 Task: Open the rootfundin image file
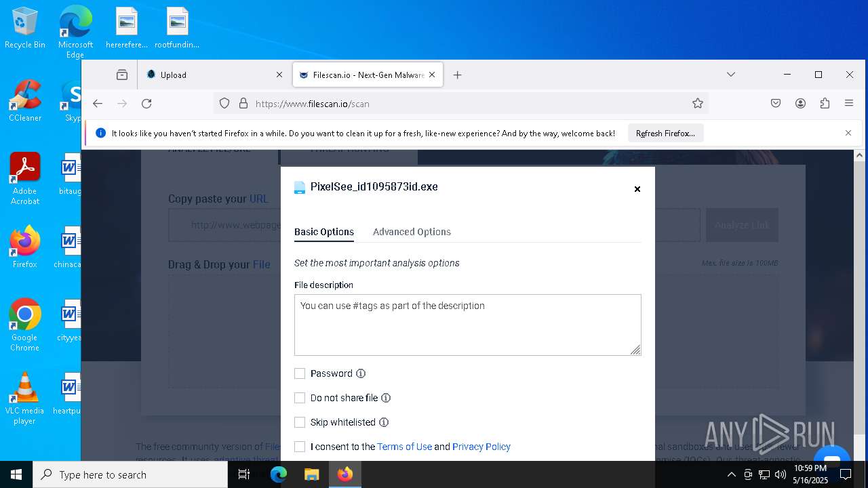coord(177,28)
